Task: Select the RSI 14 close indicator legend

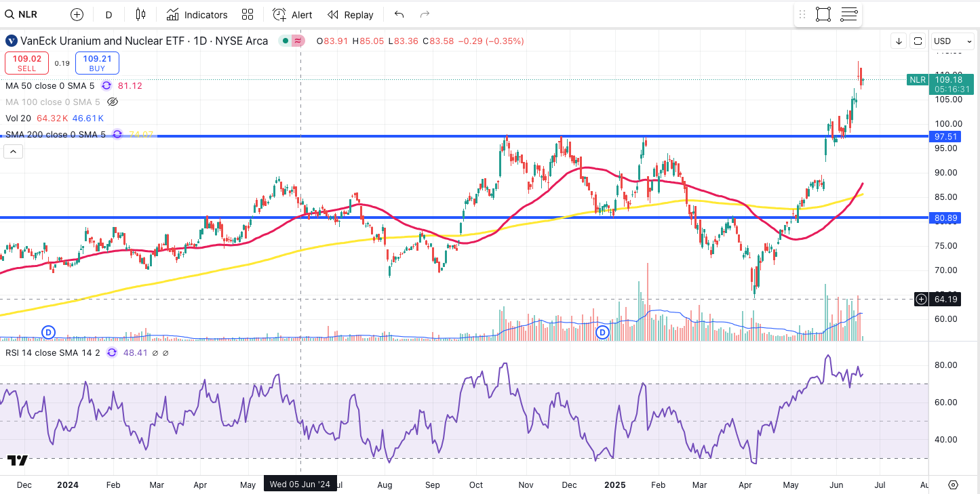Action: (53, 352)
